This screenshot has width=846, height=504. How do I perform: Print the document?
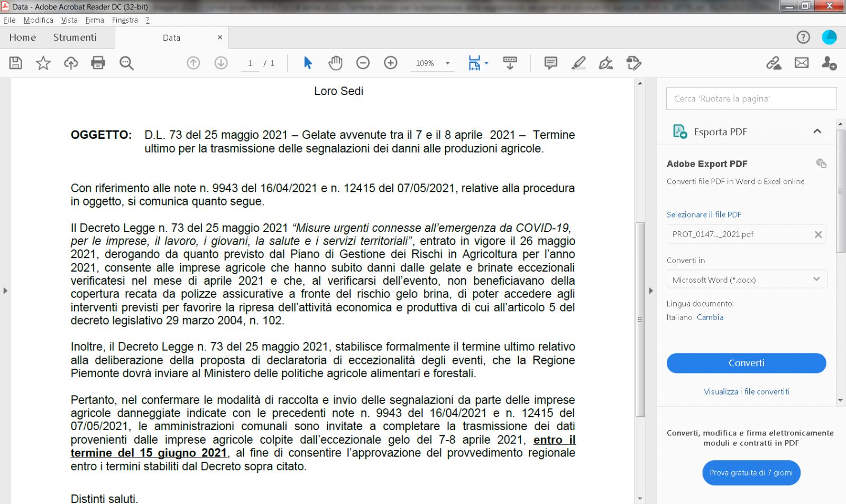pyautogui.click(x=98, y=63)
